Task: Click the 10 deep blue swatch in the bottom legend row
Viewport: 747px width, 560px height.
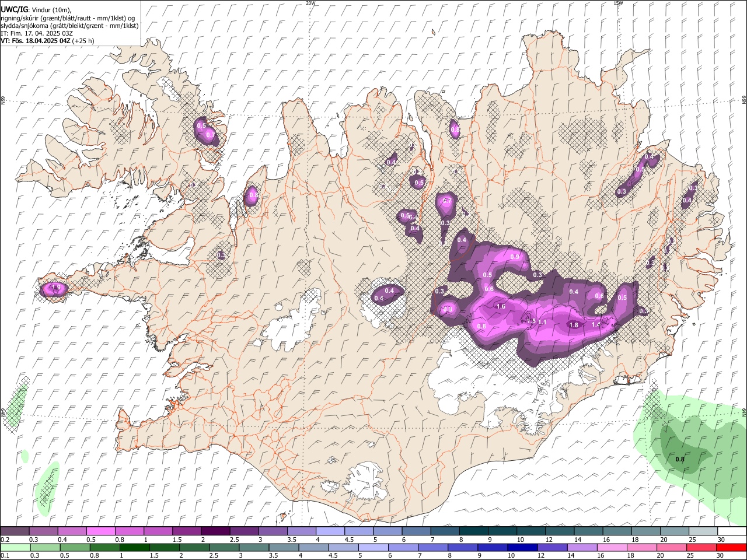Action: point(522,548)
